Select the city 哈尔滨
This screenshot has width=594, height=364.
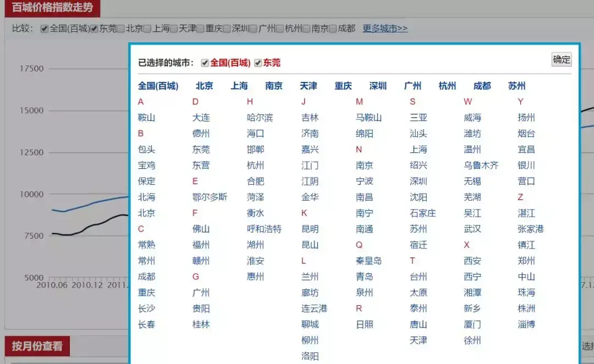coord(260,117)
